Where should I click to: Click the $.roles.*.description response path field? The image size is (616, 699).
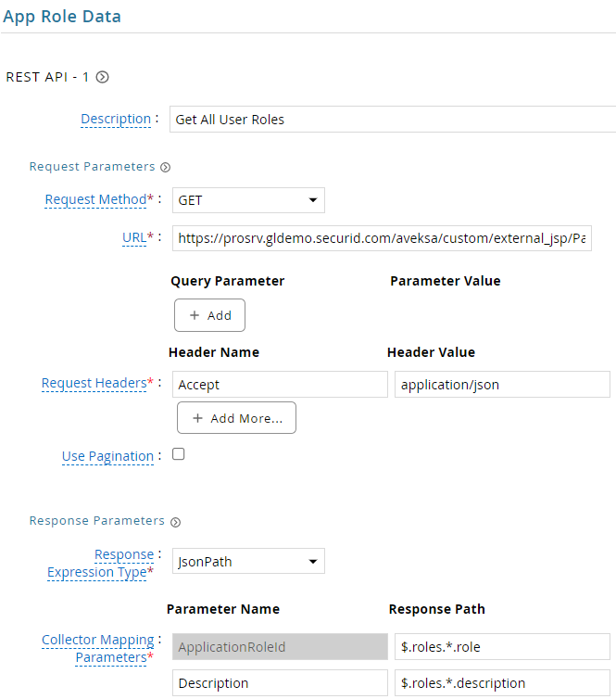click(x=502, y=682)
